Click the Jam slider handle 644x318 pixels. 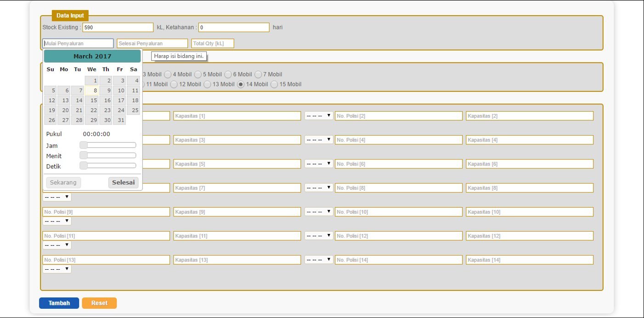click(x=84, y=145)
